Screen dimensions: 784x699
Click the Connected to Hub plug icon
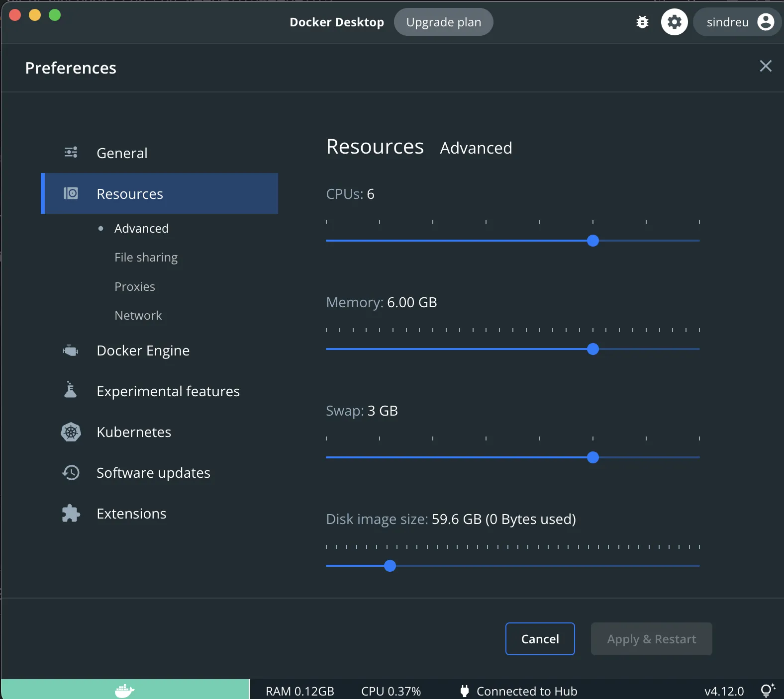(465, 691)
